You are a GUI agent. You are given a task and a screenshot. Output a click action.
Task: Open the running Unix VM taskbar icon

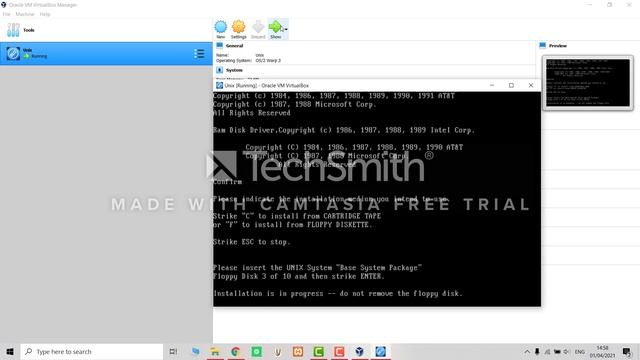click(x=380, y=351)
